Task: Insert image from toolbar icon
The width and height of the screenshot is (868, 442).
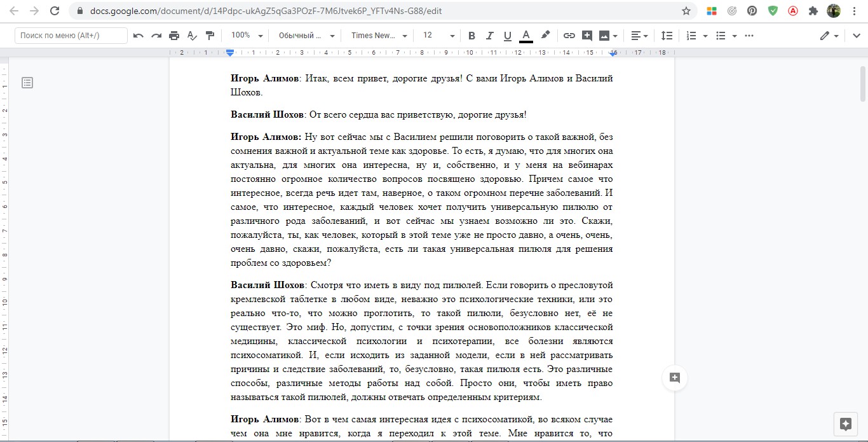Action: (604, 36)
